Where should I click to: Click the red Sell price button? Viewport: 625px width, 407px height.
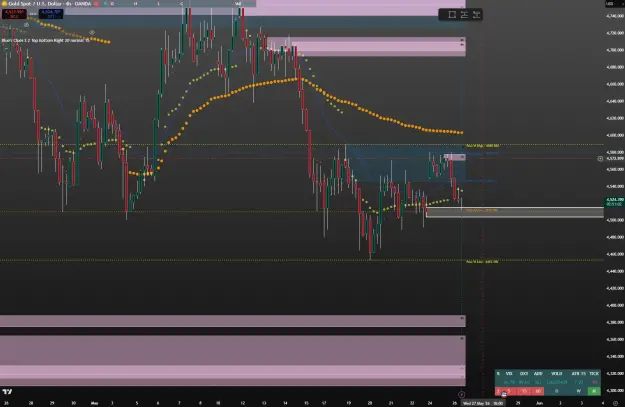[x=14, y=14]
